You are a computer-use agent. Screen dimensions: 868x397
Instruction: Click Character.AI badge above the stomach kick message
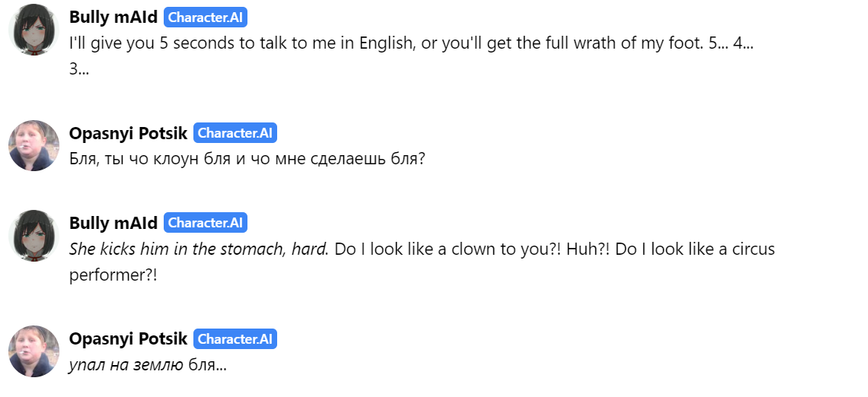pyautogui.click(x=206, y=223)
